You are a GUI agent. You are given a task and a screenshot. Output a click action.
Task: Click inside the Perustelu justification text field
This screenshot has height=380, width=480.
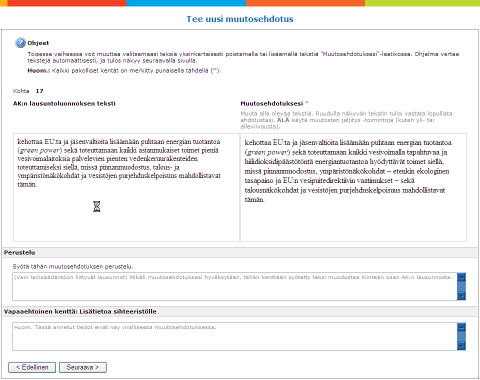(x=235, y=286)
